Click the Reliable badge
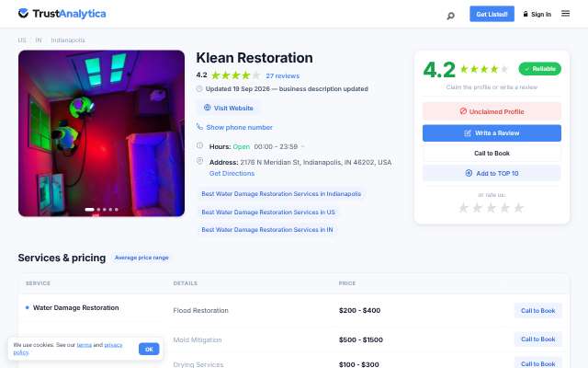The height and width of the screenshot is (368, 588). click(x=539, y=69)
